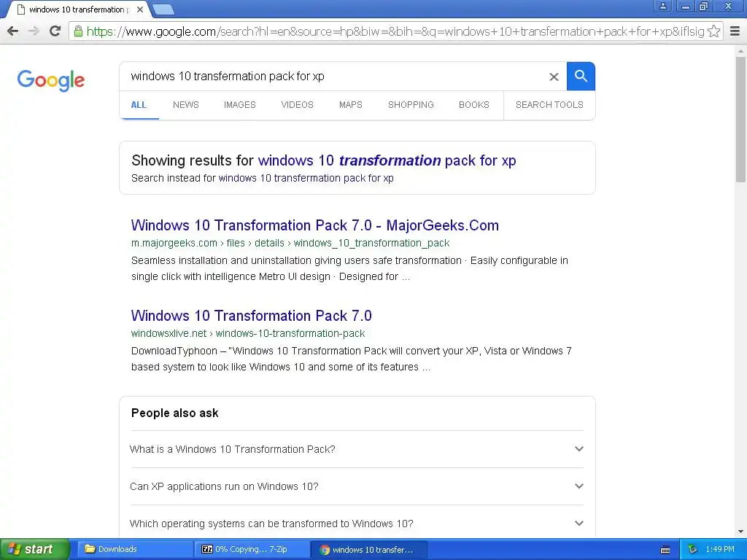Open MajorGeeks Windows 10 Transformation Pack 7.0 result

[x=315, y=225]
